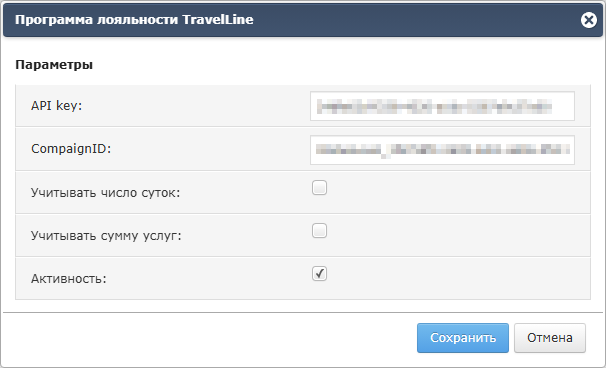Click the blurred CompaignID value

point(443,150)
